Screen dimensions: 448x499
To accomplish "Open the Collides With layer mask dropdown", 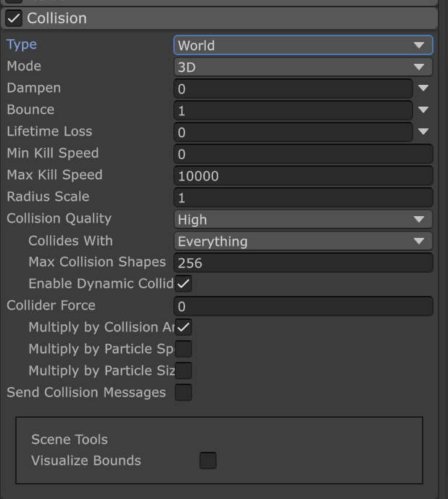I will pos(303,241).
